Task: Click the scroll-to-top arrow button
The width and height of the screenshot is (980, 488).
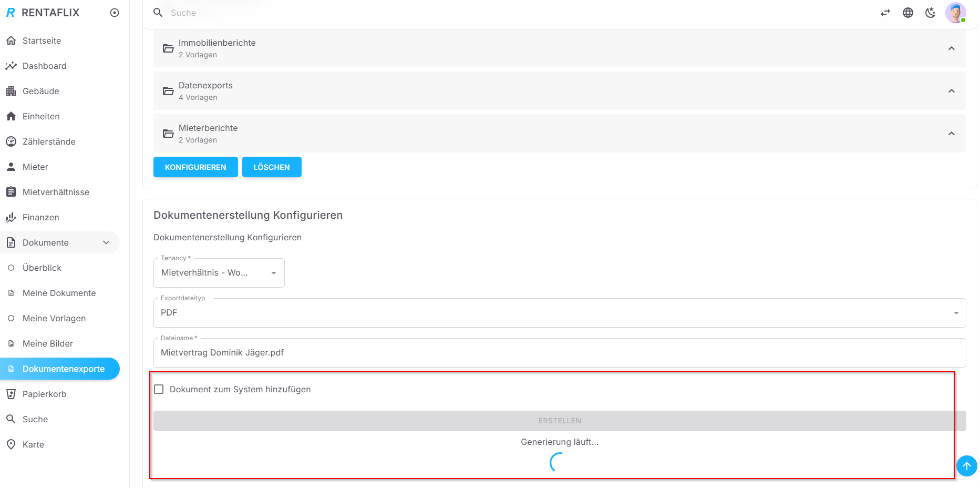Action: tap(966, 466)
